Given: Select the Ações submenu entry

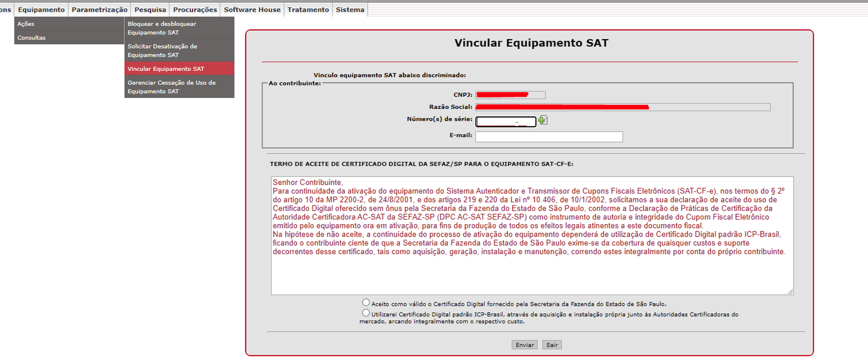Looking at the screenshot, I should [x=69, y=24].
